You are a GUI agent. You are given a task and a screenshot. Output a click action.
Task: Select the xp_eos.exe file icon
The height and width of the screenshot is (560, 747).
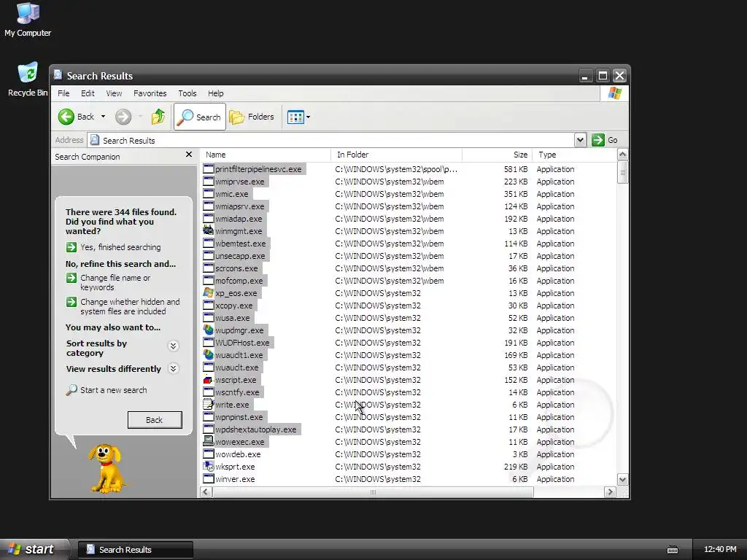208,293
